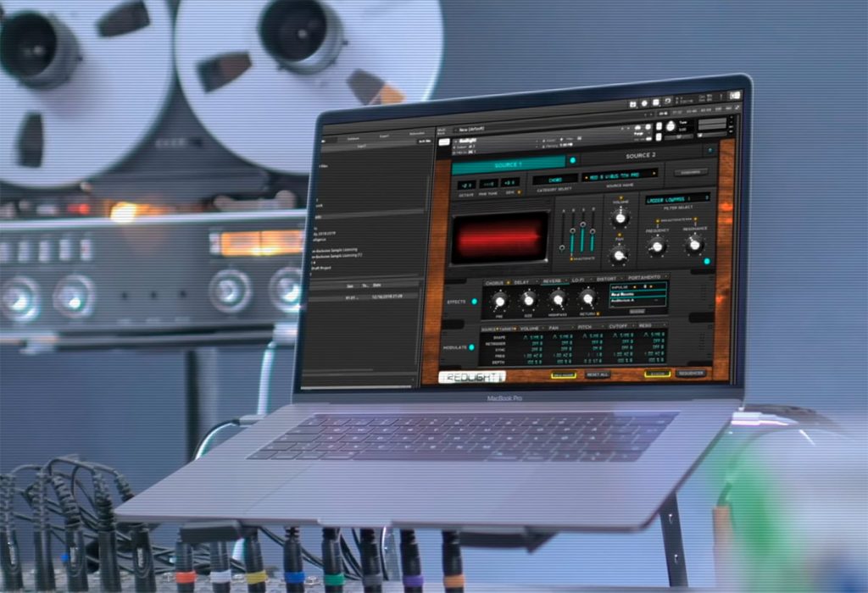Click the Kontakt master Tune knob
This screenshot has height=593, width=868.
[670, 126]
